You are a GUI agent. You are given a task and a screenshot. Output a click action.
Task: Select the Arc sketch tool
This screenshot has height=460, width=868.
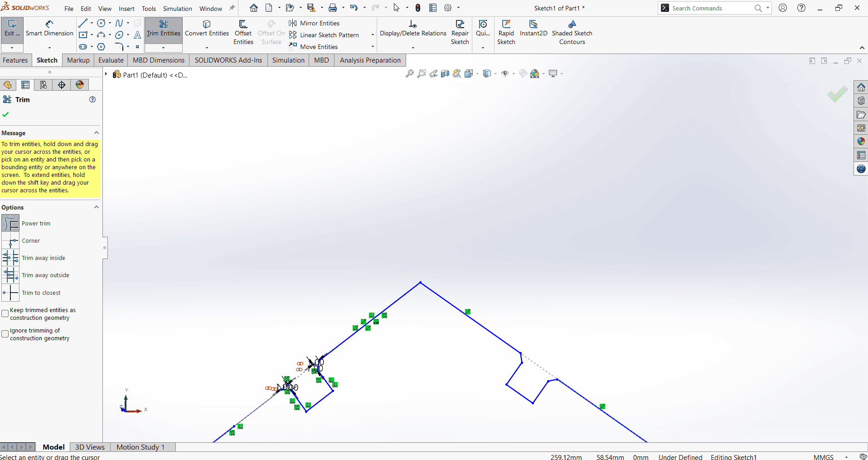coord(102,35)
